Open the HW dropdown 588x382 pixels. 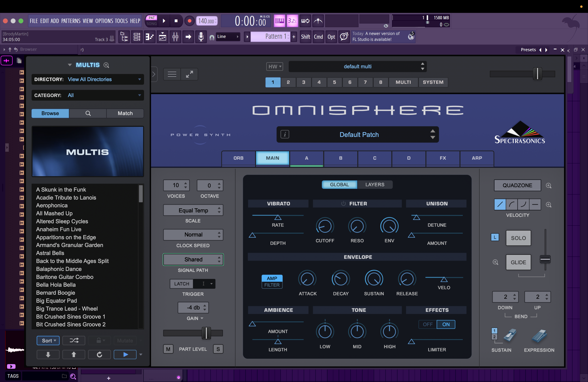(x=275, y=67)
